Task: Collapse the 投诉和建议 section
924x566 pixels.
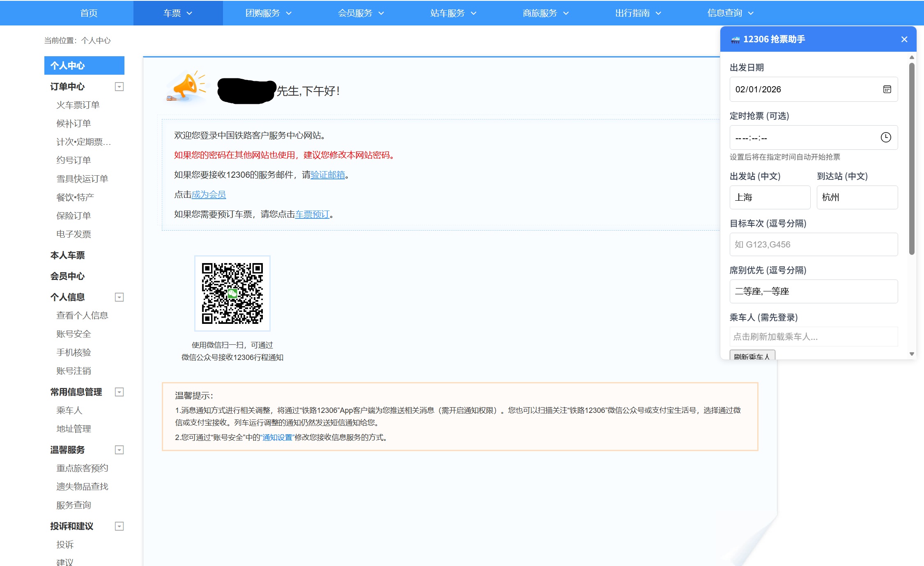Action: pyautogui.click(x=119, y=526)
